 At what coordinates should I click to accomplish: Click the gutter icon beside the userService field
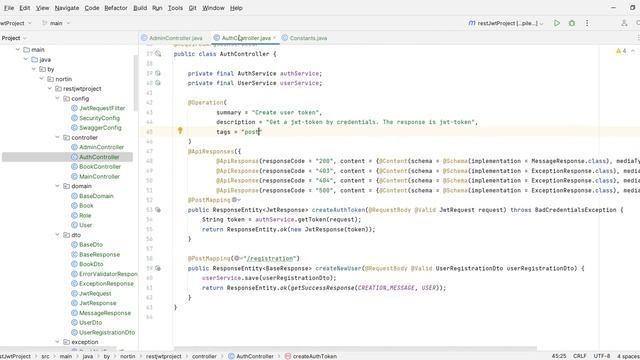pyautogui.click(x=158, y=83)
